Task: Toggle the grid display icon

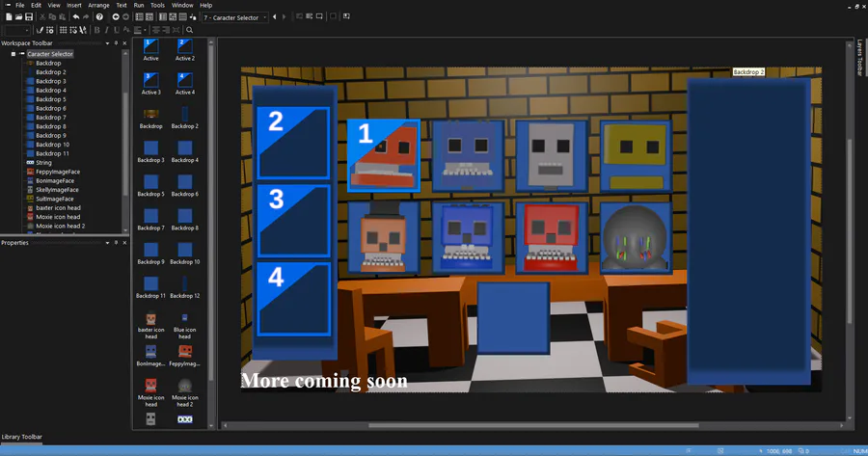Action: coord(63,30)
